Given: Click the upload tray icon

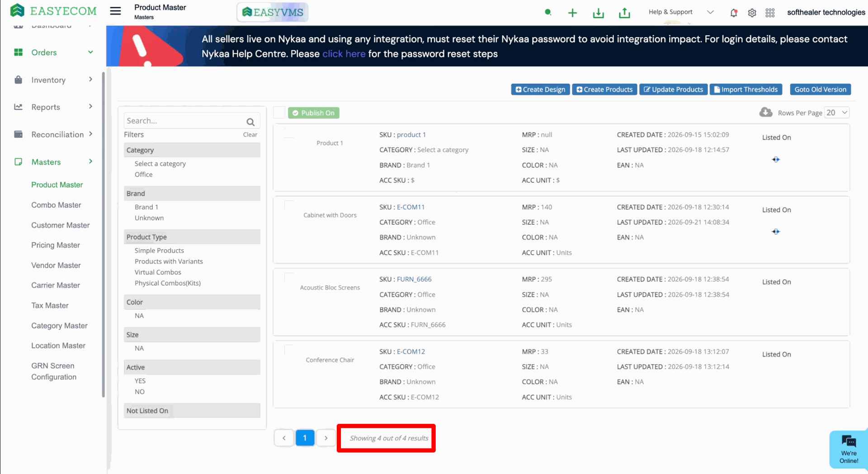Looking at the screenshot, I should tap(624, 13).
